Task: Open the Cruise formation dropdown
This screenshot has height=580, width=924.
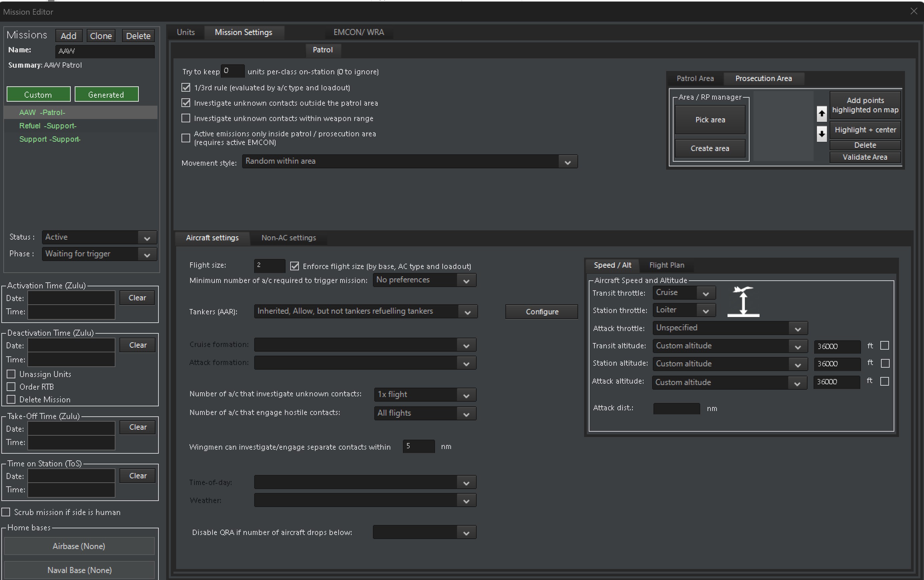Action: pyautogui.click(x=365, y=345)
